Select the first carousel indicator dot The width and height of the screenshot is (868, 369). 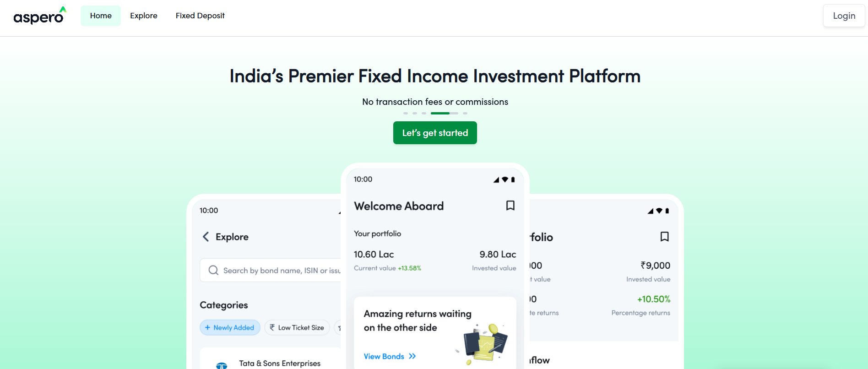(406, 113)
